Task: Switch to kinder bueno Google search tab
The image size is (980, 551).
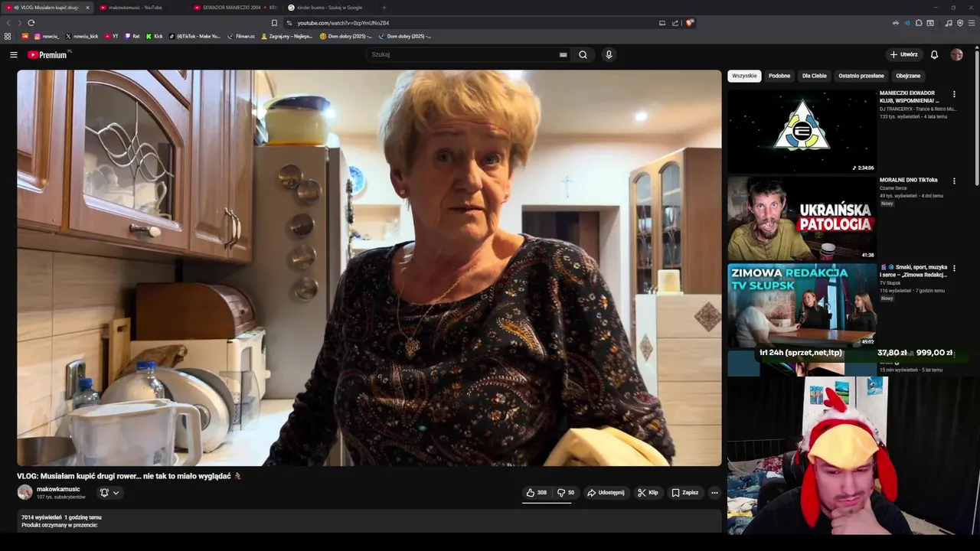Action: point(328,8)
